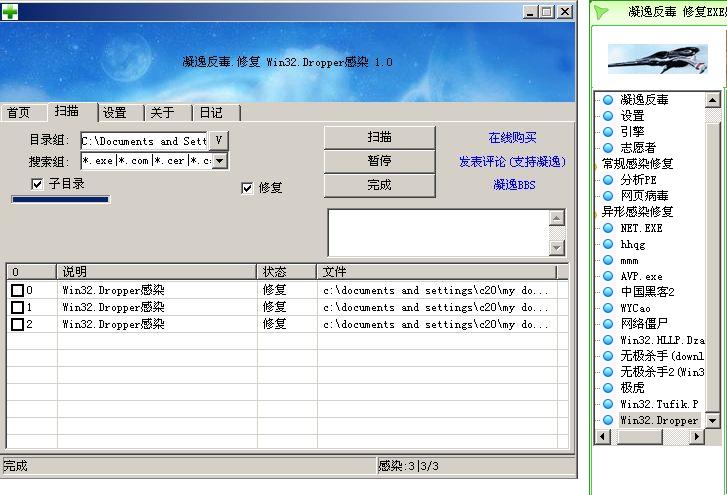Image resolution: width=727 pixels, height=495 pixels.
Task: Check the box for result row 2
Action: [x=17, y=324]
